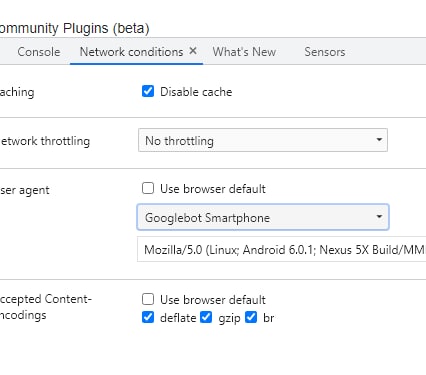Open the No throttling dropdown
This screenshot has width=426, height=375.
(x=263, y=140)
